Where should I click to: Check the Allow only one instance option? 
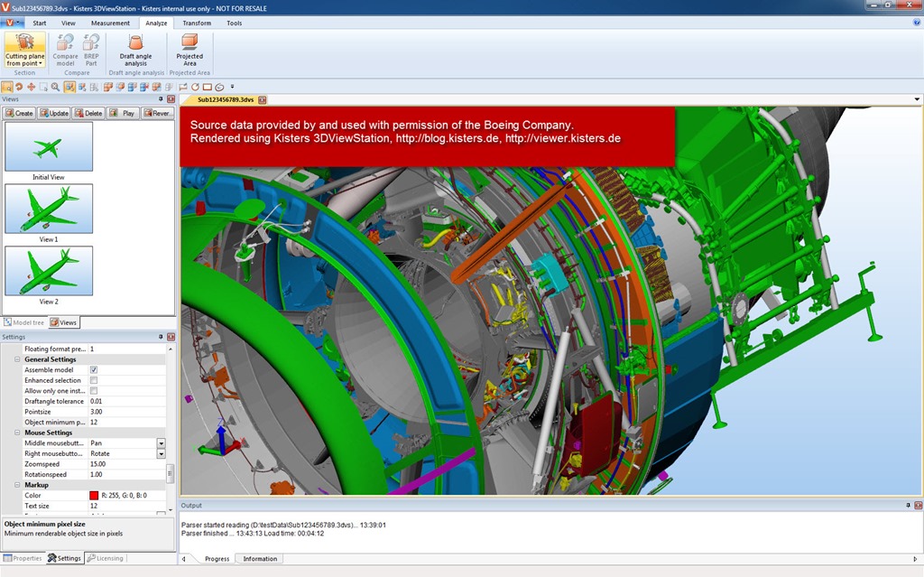[94, 391]
